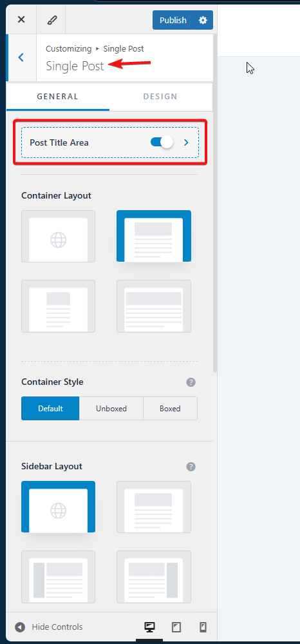
Task: Select the right sidebar layout thumbnail
Action: click(x=153, y=577)
